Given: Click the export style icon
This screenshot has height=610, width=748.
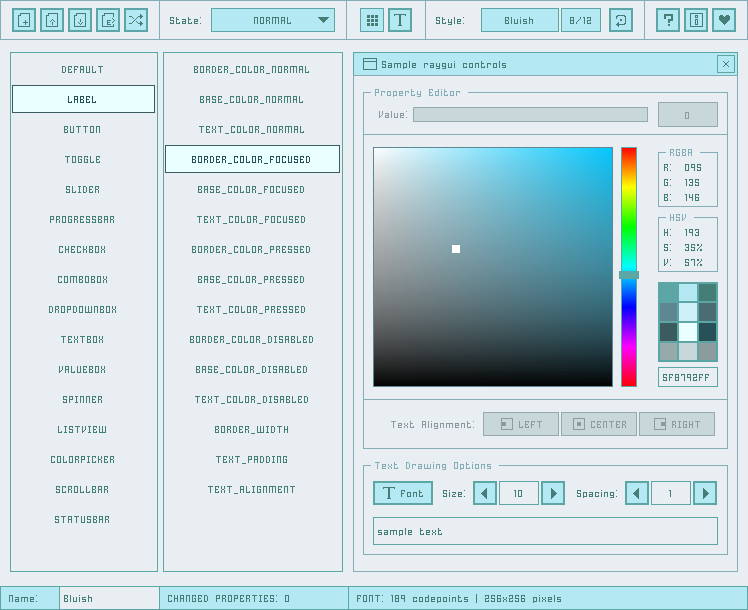Looking at the screenshot, I should click(x=108, y=20).
